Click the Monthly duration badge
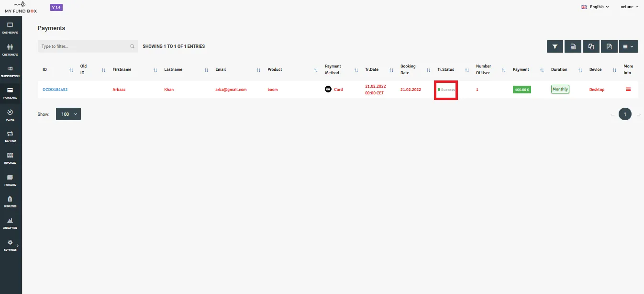The image size is (644, 294). (560, 89)
